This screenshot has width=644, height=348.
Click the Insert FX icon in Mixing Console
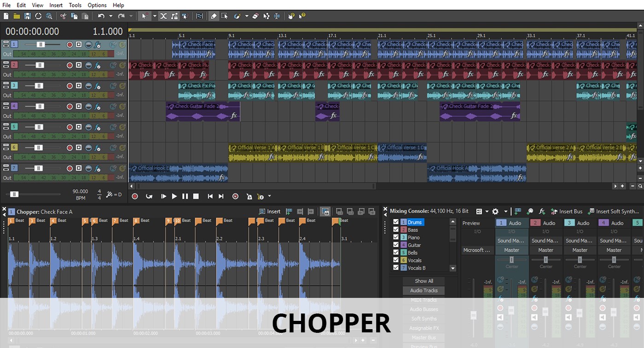[542, 211]
